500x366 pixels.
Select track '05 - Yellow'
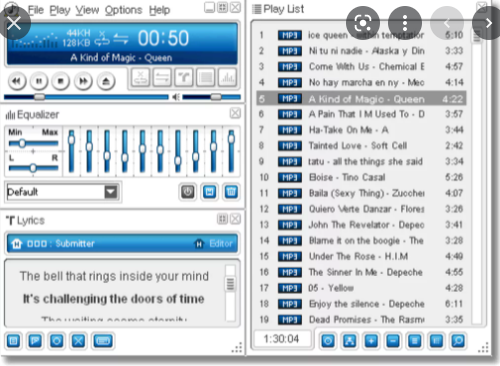tap(361, 288)
